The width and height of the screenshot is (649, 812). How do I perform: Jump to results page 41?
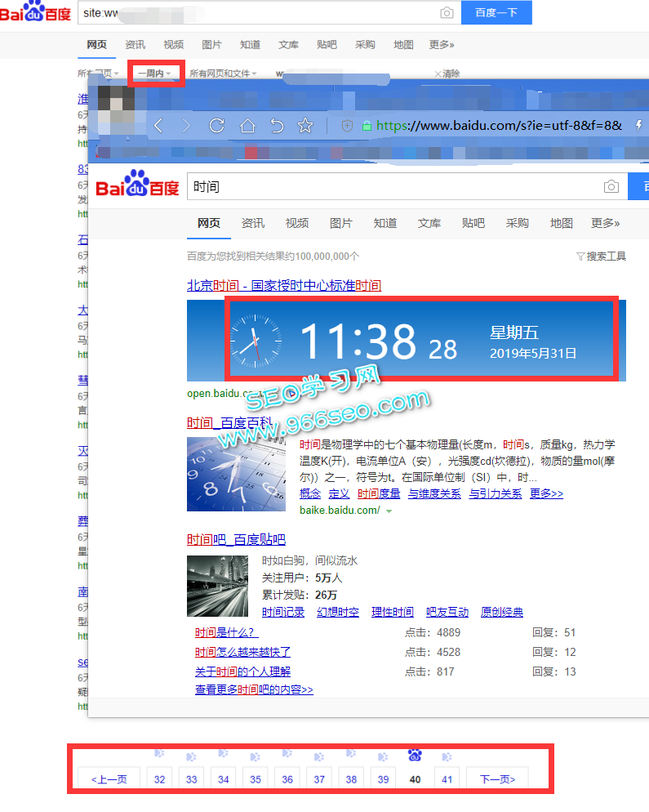point(447,779)
